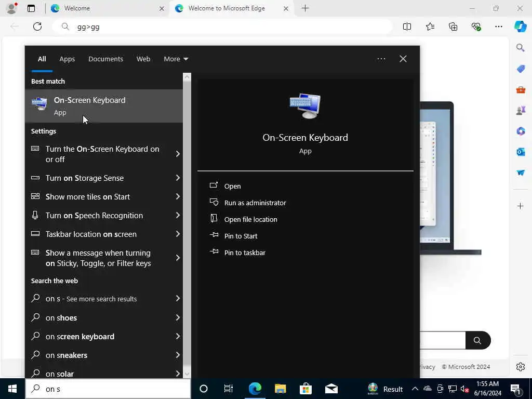Click the page's black search button
The height and width of the screenshot is (399, 532).
[x=478, y=340]
